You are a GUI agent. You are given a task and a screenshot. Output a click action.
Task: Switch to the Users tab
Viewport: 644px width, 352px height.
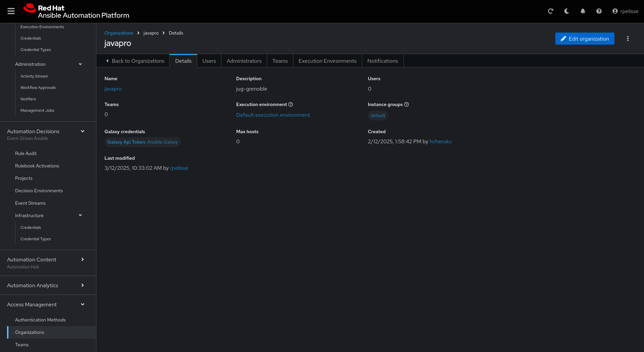tap(209, 61)
